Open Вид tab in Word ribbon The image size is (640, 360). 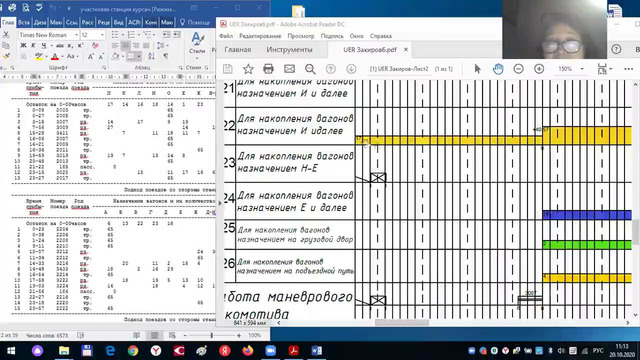[118, 22]
